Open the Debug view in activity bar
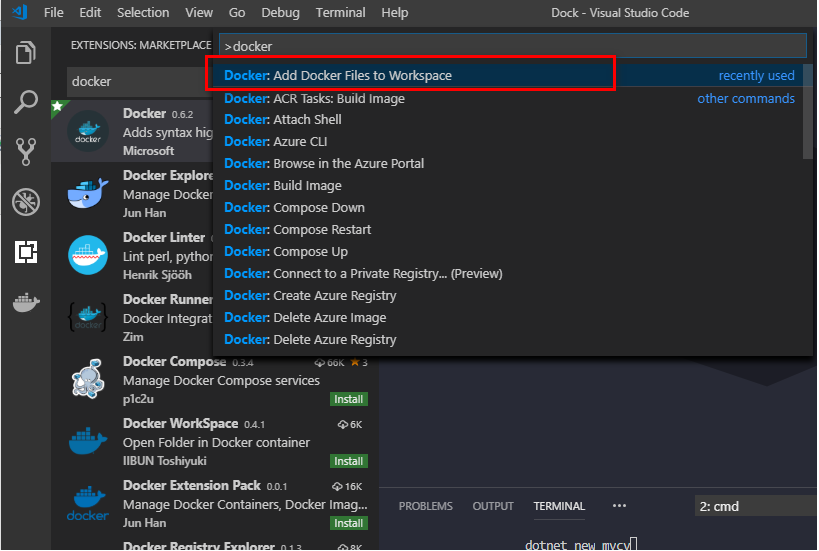Image resolution: width=819 pixels, height=551 pixels. click(x=26, y=202)
